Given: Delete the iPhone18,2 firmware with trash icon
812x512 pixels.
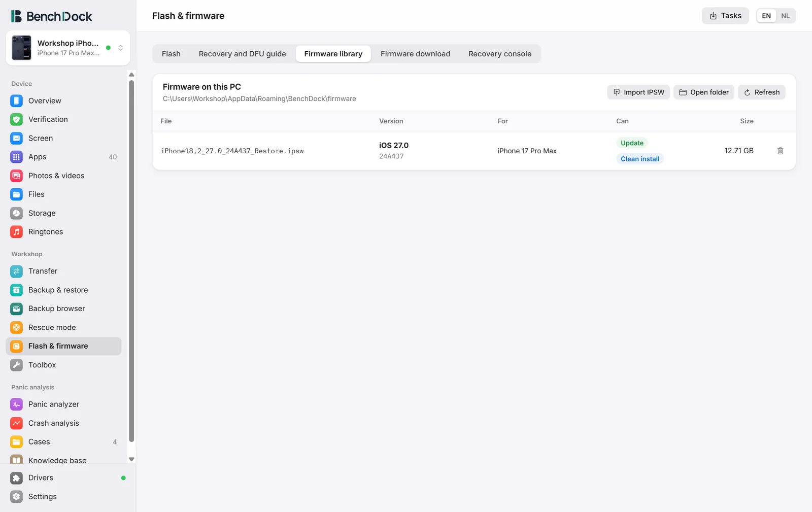Looking at the screenshot, I should pos(780,151).
